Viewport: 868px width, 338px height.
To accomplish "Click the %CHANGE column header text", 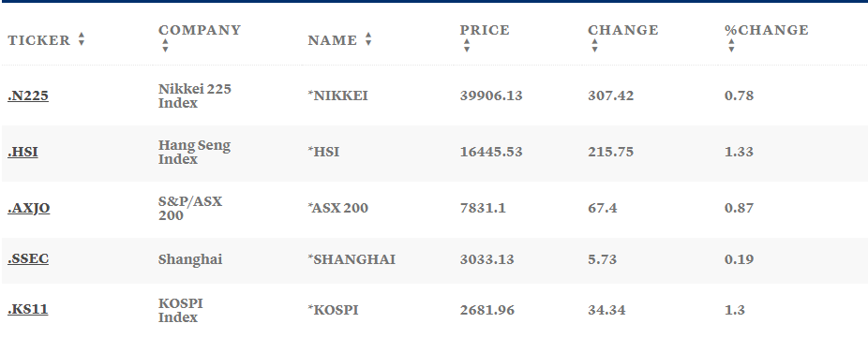I will coord(767,30).
